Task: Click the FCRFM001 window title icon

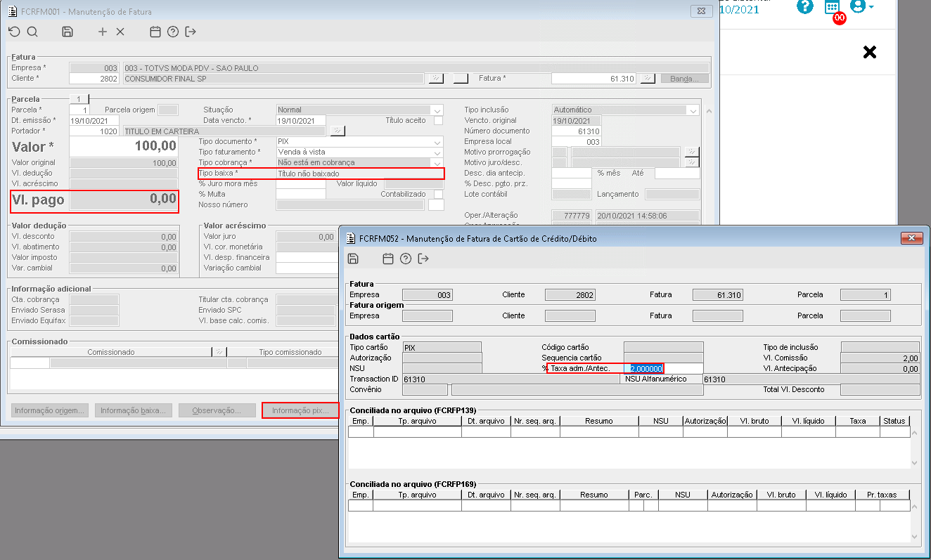Action: point(11,11)
